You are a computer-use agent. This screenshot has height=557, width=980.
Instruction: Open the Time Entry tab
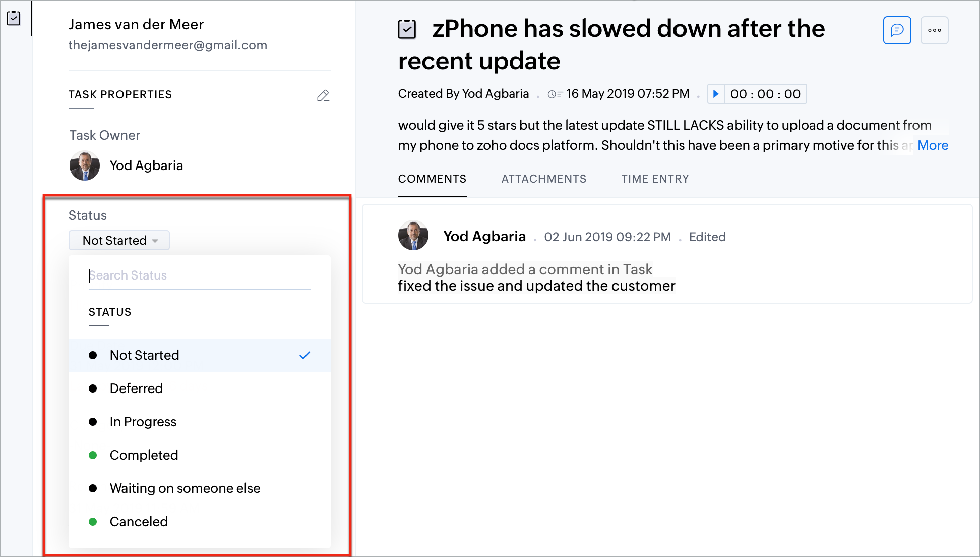click(655, 179)
